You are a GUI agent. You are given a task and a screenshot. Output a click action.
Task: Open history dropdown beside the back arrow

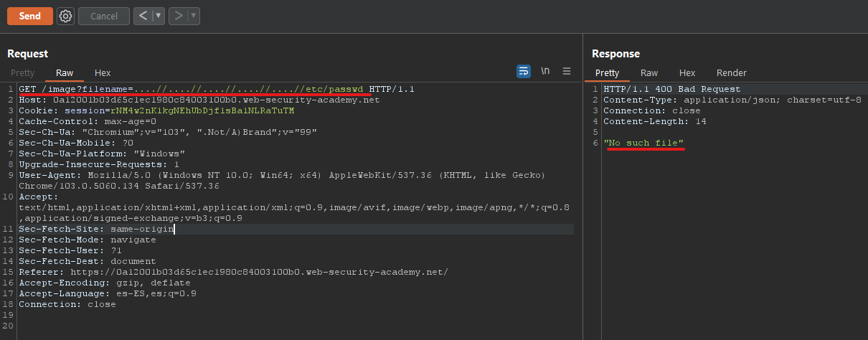coord(159,16)
